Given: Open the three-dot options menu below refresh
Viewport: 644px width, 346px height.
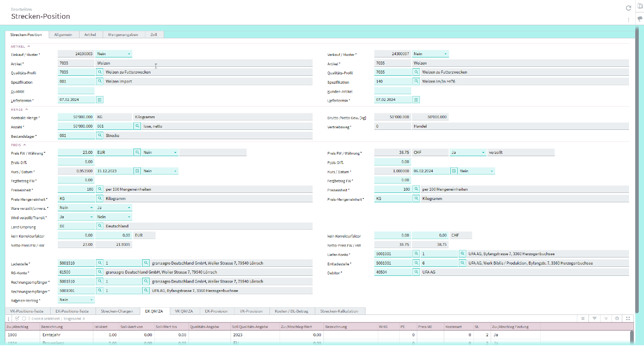Looking at the screenshot, I should pyautogui.click(x=628, y=20).
